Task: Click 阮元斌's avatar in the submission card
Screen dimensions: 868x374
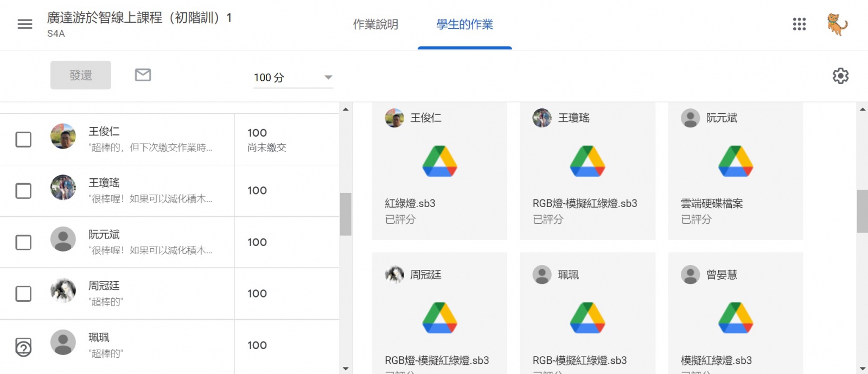Action: point(691,118)
